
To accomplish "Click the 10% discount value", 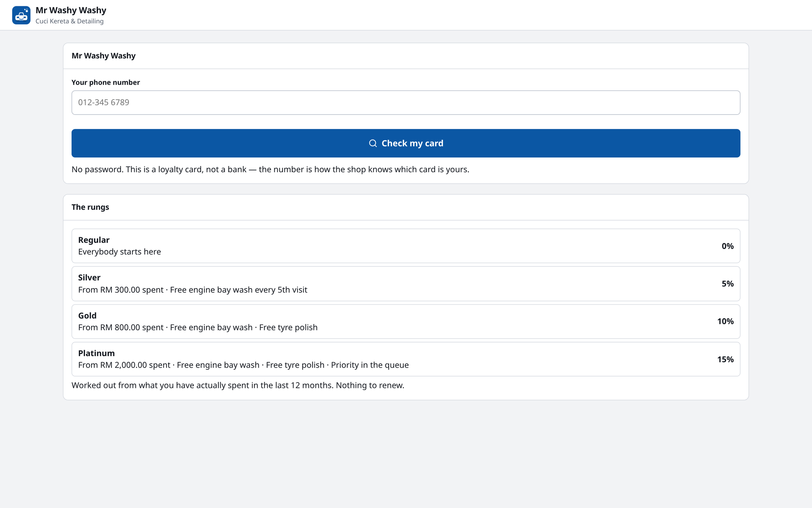I will pyautogui.click(x=725, y=321).
